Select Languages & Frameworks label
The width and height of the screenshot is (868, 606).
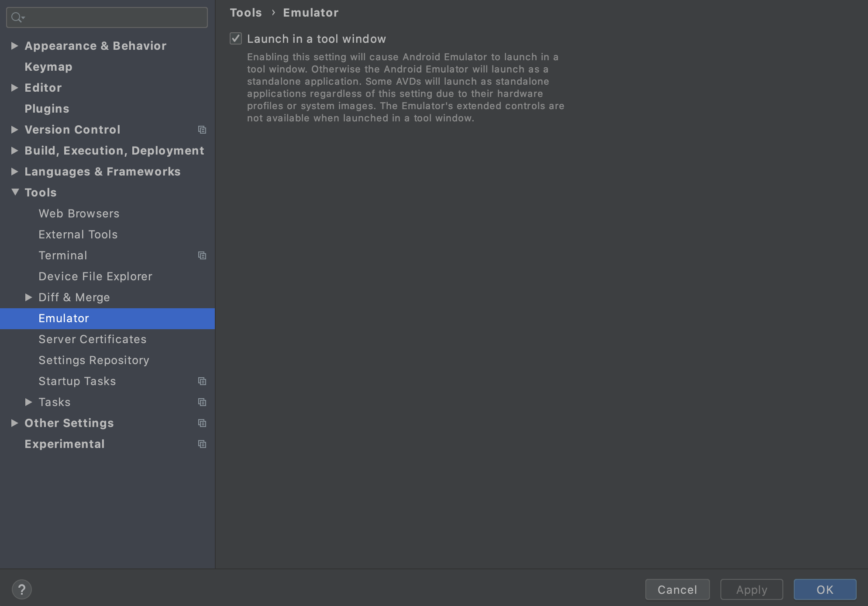[x=103, y=172]
